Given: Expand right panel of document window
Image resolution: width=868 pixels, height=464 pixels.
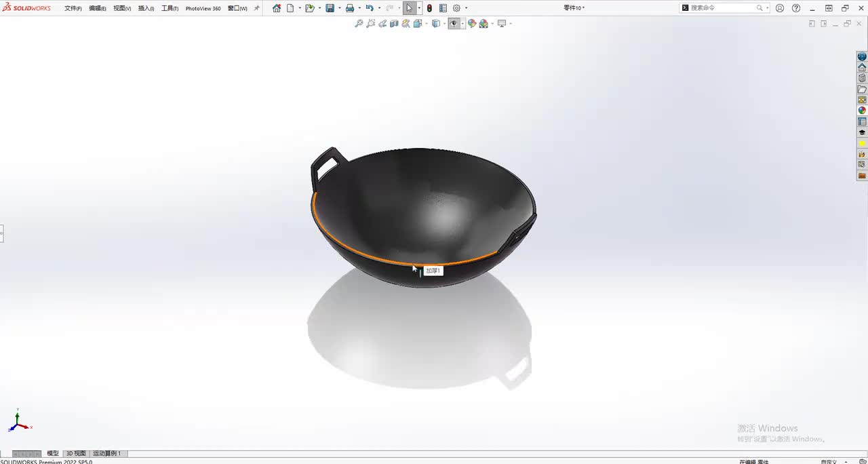Looking at the screenshot, I should 824,24.
